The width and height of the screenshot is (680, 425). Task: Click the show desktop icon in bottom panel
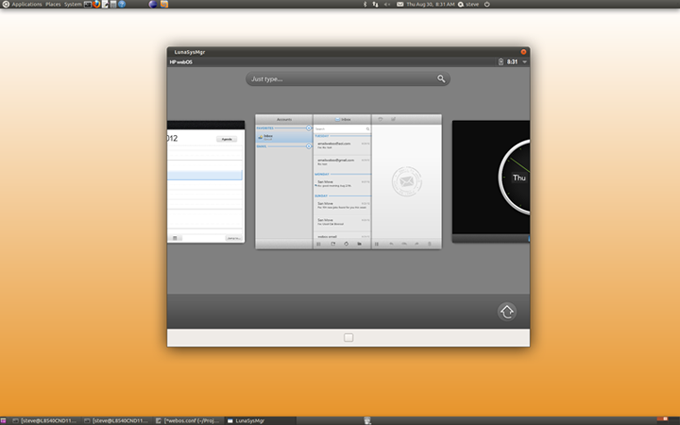pos(4,421)
